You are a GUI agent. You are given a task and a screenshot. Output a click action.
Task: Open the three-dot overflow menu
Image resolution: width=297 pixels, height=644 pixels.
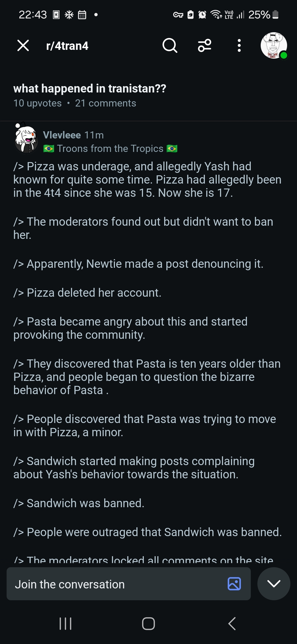click(x=239, y=45)
